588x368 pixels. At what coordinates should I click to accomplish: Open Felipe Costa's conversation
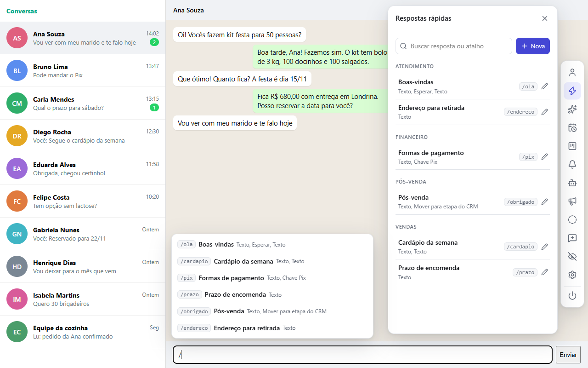(x=83, y=201)
